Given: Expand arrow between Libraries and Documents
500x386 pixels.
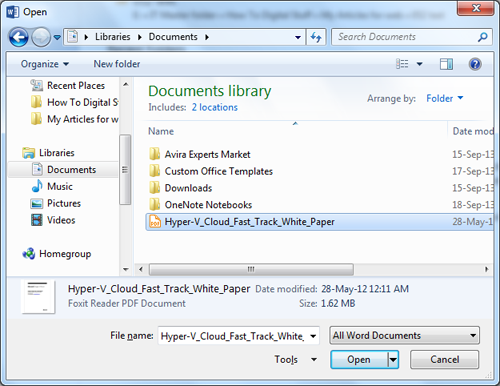Looking at the screenshot, I should click(140, 37).
